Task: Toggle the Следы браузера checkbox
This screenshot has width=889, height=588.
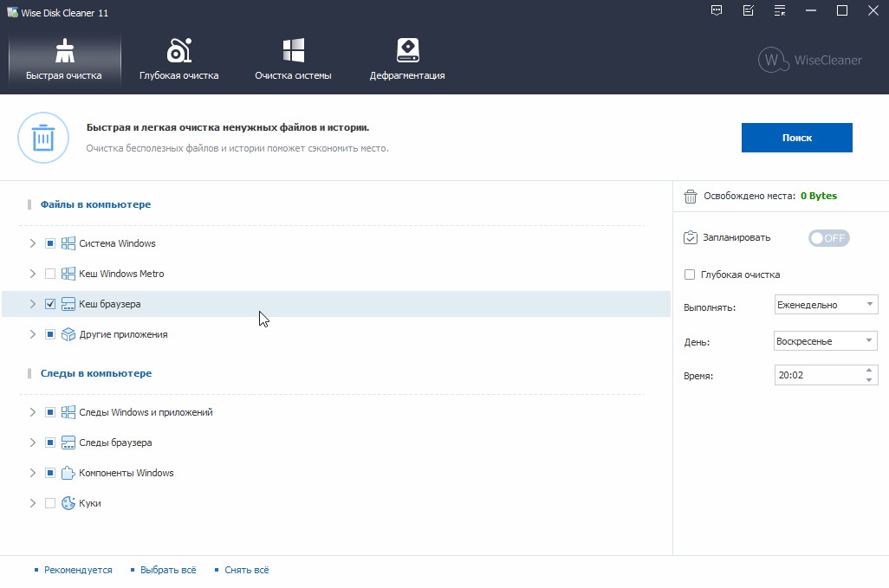Action: [x=50, y=443]
